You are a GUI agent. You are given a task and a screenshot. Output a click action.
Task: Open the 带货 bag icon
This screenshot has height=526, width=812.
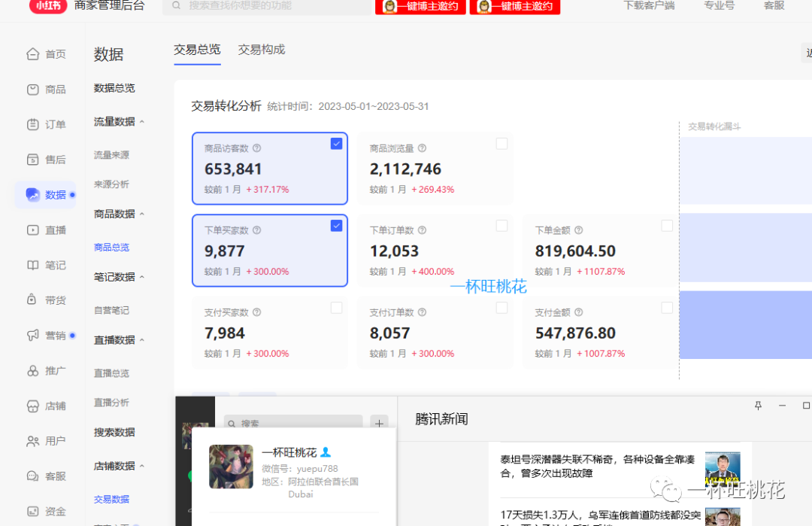32,299
